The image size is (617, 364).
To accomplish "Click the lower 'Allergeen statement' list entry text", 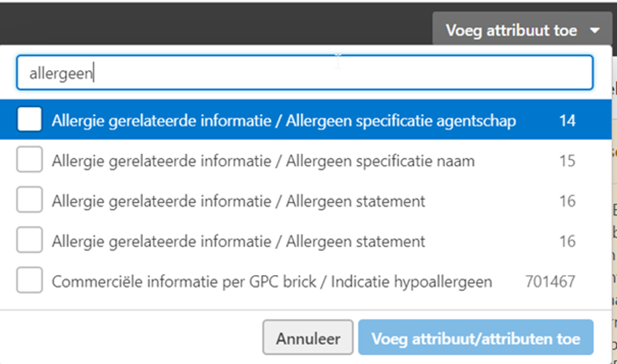I will 238,242.
